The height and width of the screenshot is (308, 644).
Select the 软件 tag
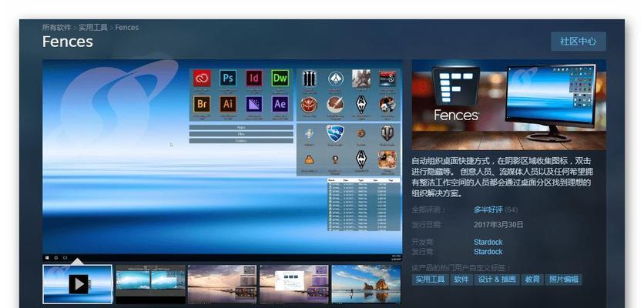461,280
